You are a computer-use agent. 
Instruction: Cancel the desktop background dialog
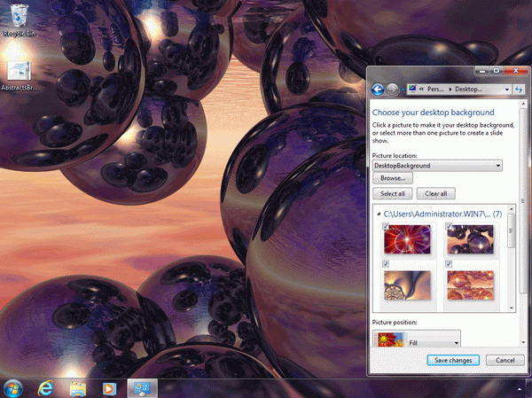[505, 361]
